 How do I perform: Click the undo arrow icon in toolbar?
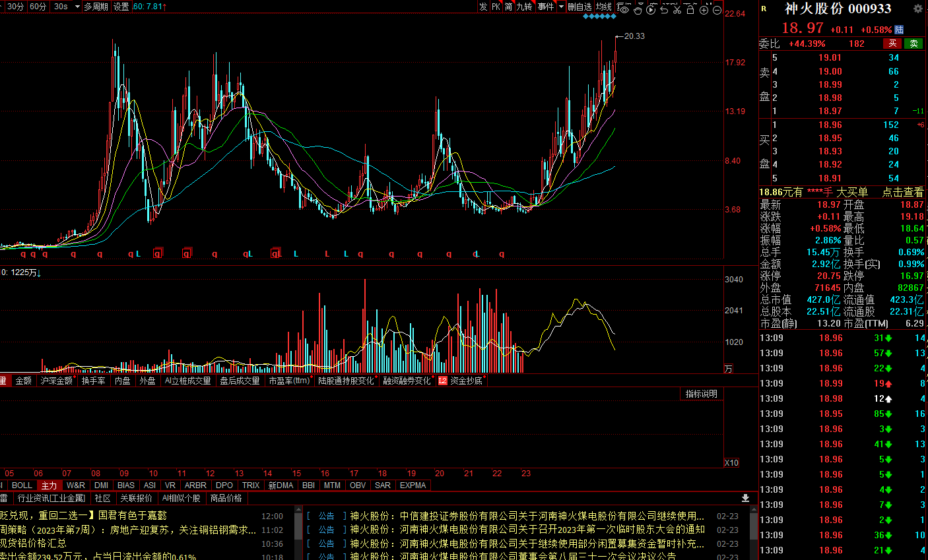pyautogui.click(x=664, y=10)
